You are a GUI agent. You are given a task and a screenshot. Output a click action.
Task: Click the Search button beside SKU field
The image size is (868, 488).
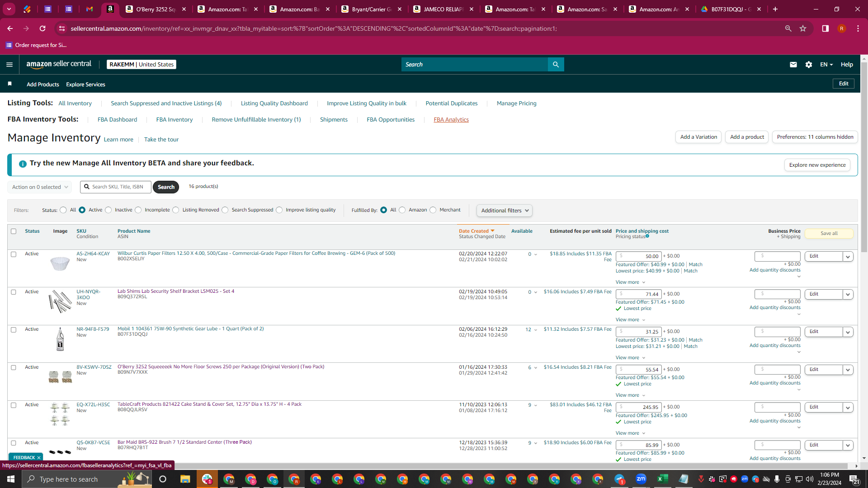(166, 187)
